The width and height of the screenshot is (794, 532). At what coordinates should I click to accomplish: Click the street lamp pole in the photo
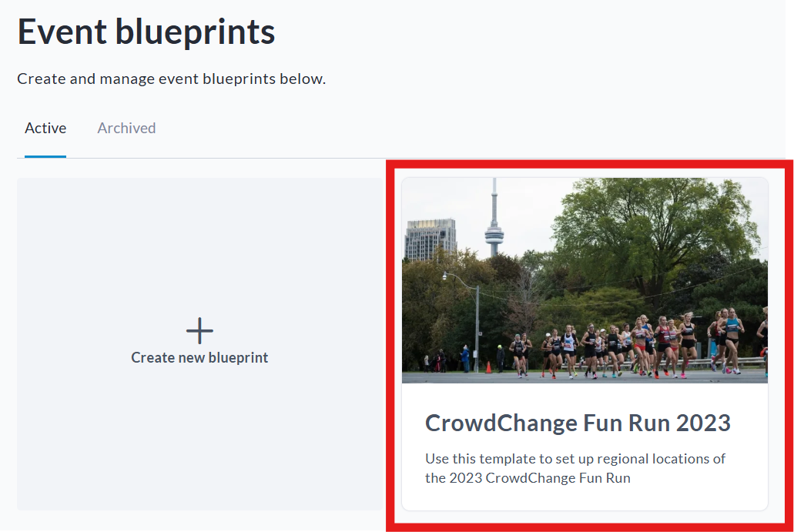pos(477,327)
